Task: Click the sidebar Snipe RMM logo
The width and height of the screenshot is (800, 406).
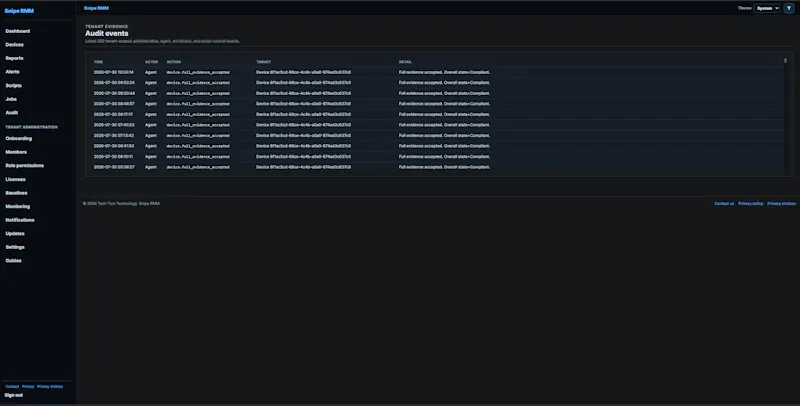Action: click(x=19, y=11)
